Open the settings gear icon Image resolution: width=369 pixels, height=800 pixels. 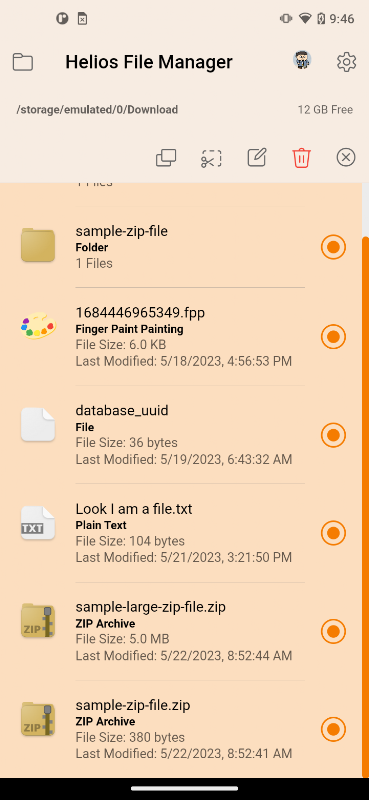[346, 62]
